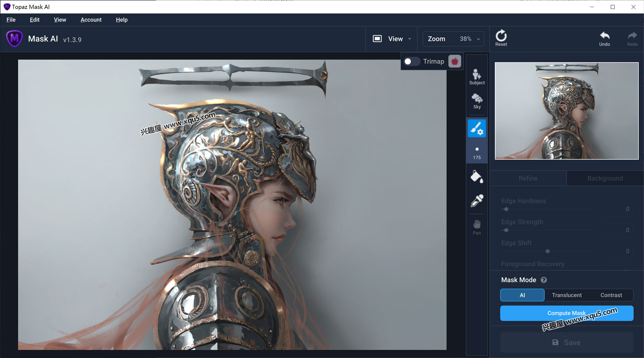Image resolution: width=644 pixels, height=358 pixels.
Task: Click the Edge Shift value field
Action: pyautogui.click(x=617, y=251)
